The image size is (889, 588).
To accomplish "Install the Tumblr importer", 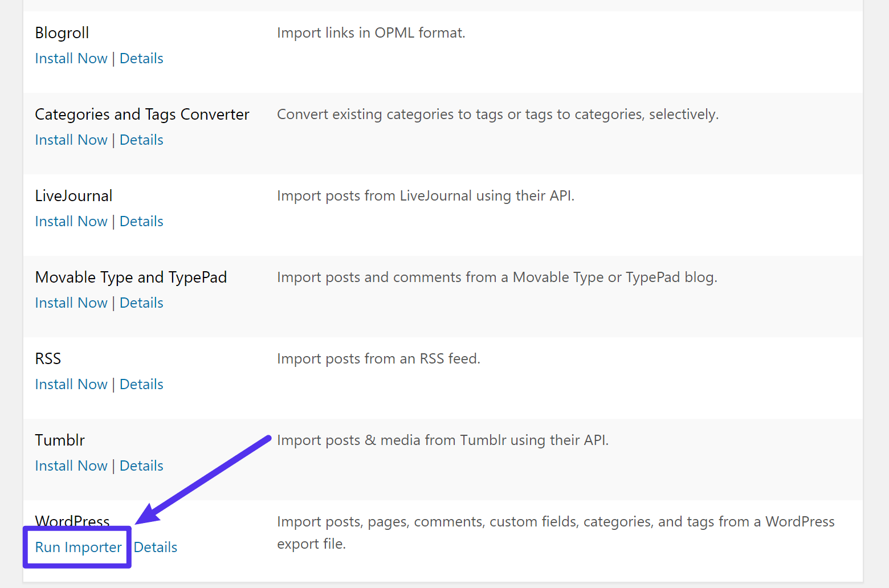I will pos(71,465).
